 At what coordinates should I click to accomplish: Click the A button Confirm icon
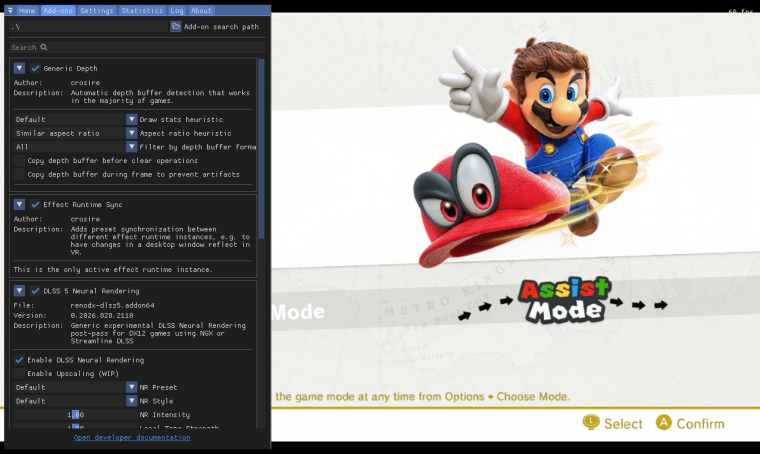coord(664,423)
